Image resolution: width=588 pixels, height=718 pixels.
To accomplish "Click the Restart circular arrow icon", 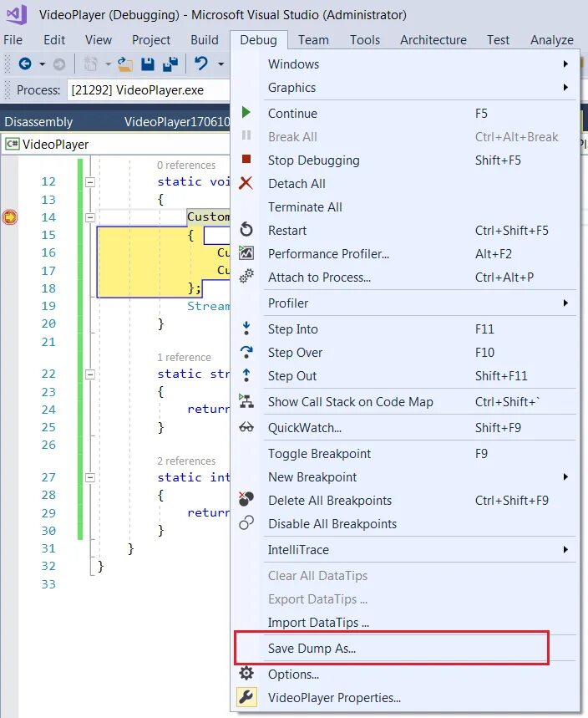I will [246, 229].
